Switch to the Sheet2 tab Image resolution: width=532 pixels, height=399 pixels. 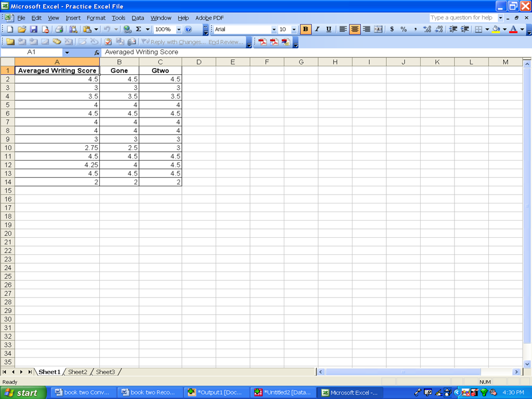pos(78,372)
